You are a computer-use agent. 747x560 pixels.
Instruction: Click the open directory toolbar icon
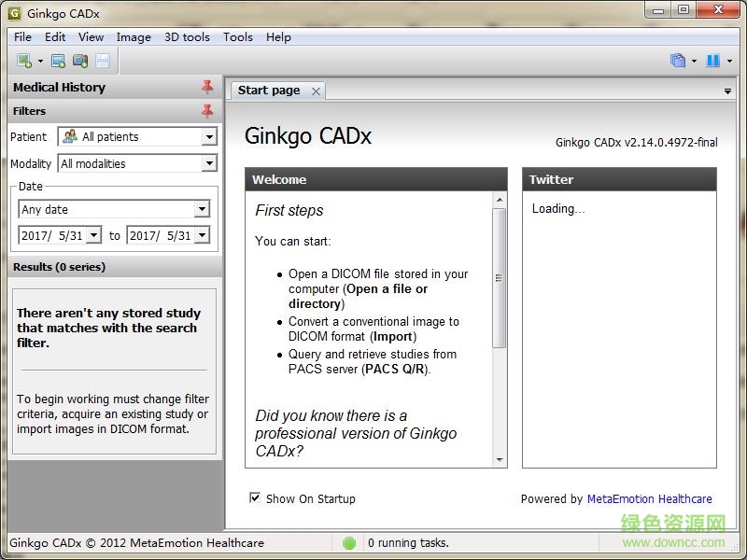[57, 60]
